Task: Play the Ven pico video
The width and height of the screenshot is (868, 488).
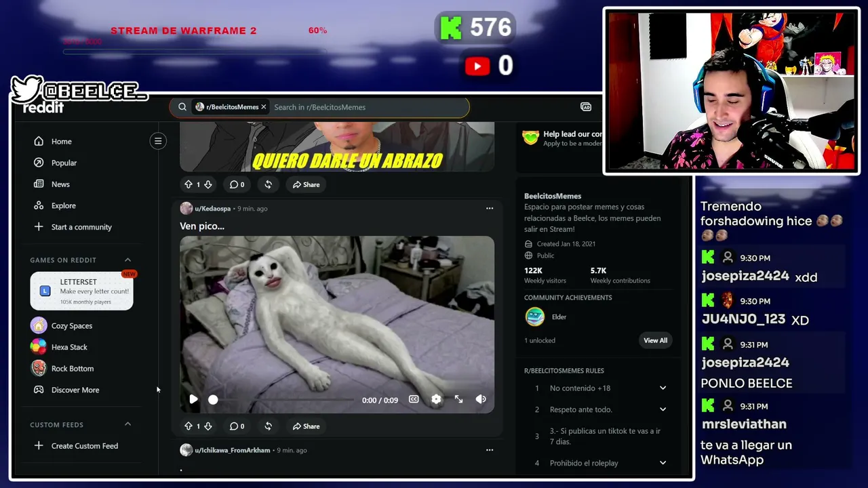Action: click(193, 399)
